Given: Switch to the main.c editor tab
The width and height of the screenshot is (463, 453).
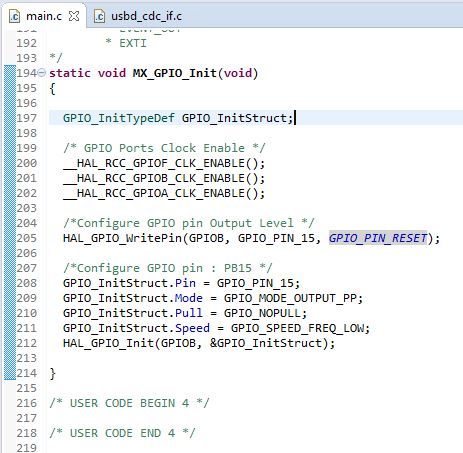Looking at the screenshot, I should point(44,16).
